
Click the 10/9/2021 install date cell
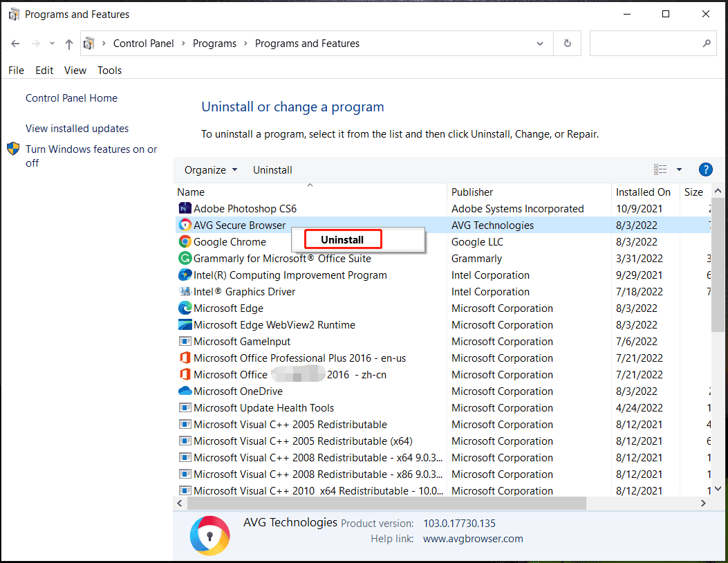coord(639,209)
